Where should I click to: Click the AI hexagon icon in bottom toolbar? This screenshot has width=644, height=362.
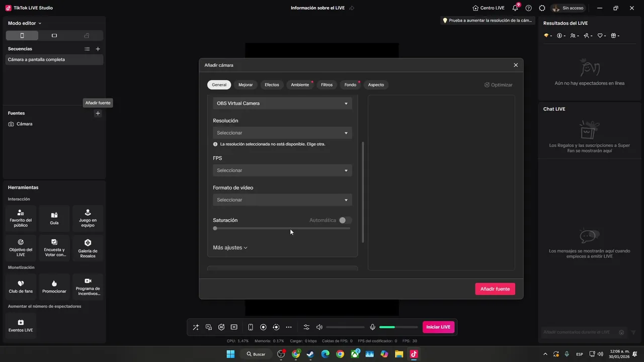tap(221, 327)
